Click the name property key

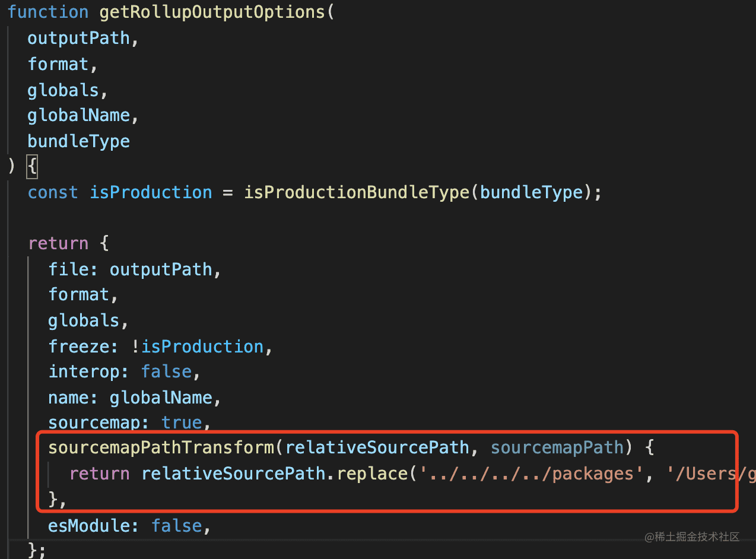(68, 398)
